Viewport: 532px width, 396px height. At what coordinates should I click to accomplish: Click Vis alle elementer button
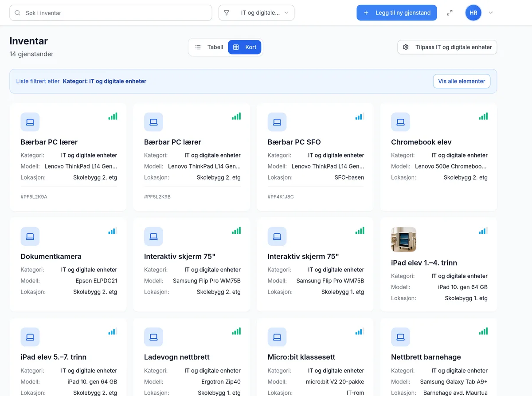(x=462, y=81)
